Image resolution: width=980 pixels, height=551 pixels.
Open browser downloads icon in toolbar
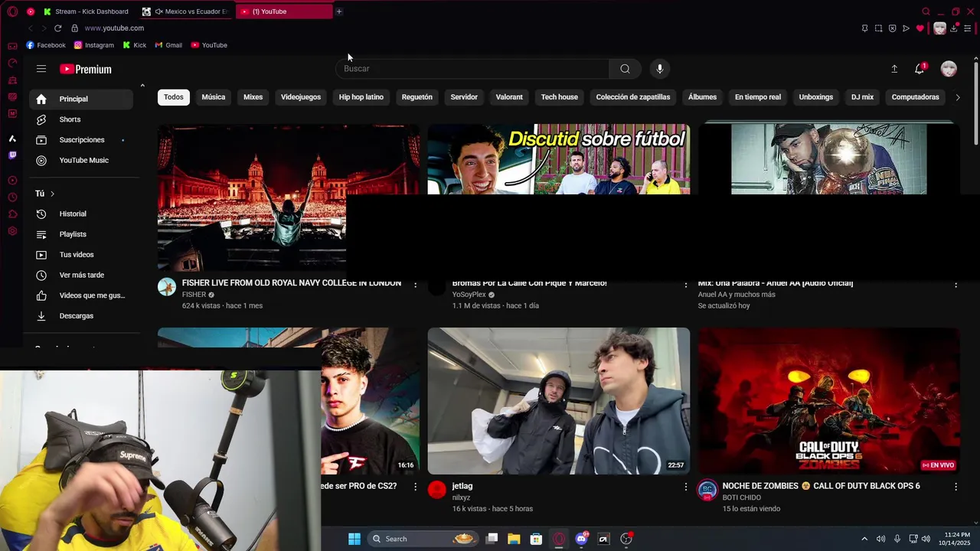(954, 28)
